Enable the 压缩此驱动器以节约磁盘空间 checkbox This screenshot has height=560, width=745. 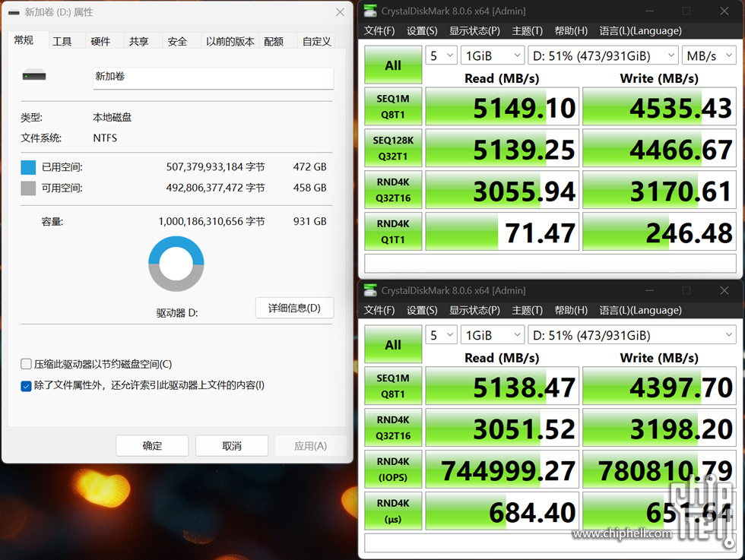tap(26, 364)
